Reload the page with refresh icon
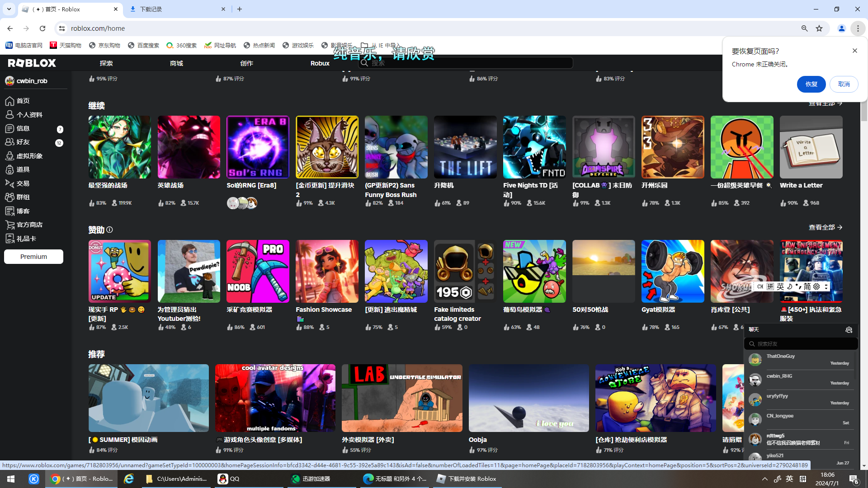The width and height of the screenshot is (868, 488). 42,28
